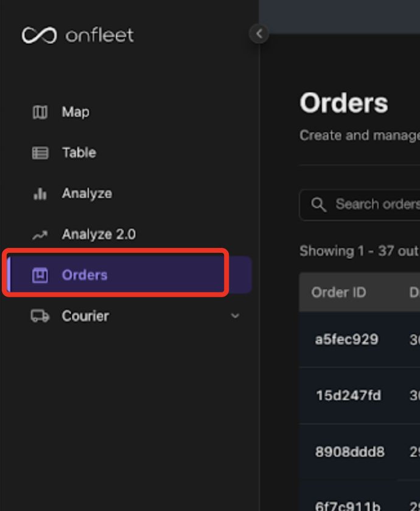Click the Order ID column header
This screenshot has height=511, width=420.
coord(338,292)
